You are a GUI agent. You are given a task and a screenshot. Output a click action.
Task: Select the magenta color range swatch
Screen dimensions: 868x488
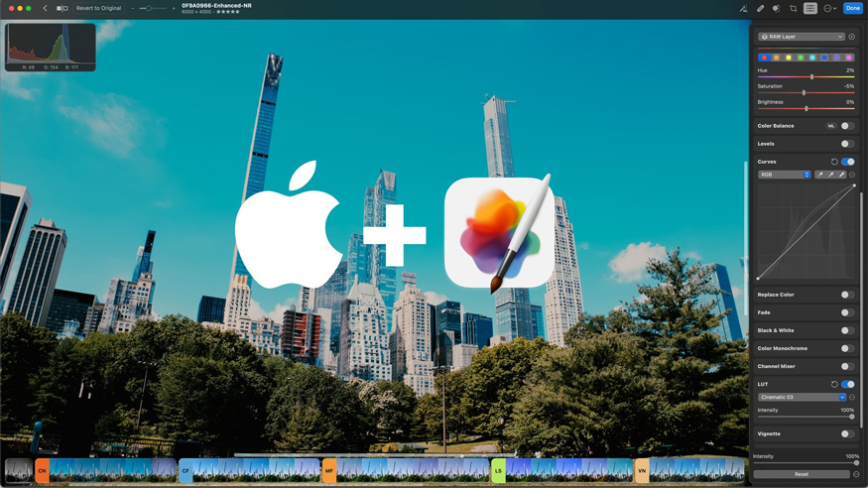point(848,58)
